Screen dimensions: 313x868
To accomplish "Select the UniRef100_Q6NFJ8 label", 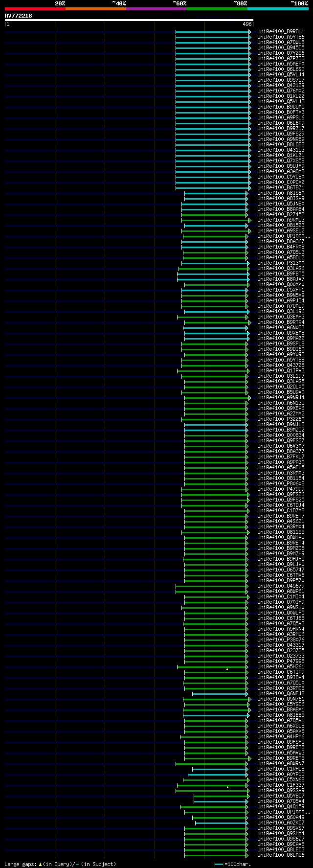I will pyautogui.click(x=281, y=694).
